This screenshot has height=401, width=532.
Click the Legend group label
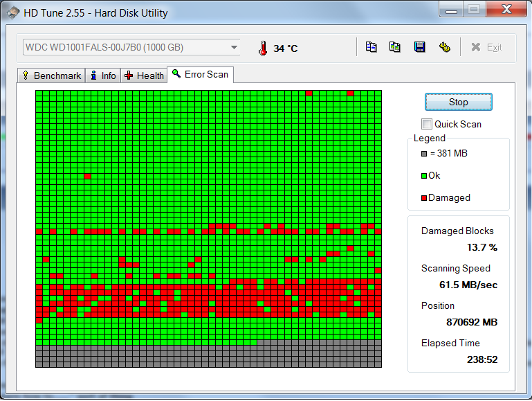(429, 139)
